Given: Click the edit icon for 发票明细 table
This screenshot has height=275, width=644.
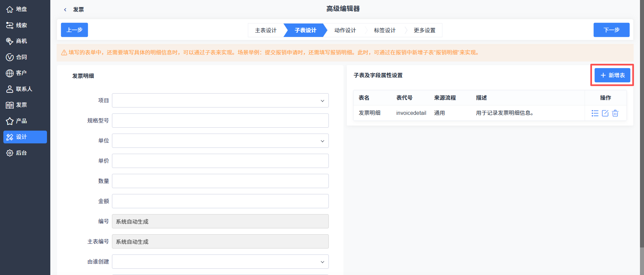Looking at the screenshot, I should click(x=605, y=113).
